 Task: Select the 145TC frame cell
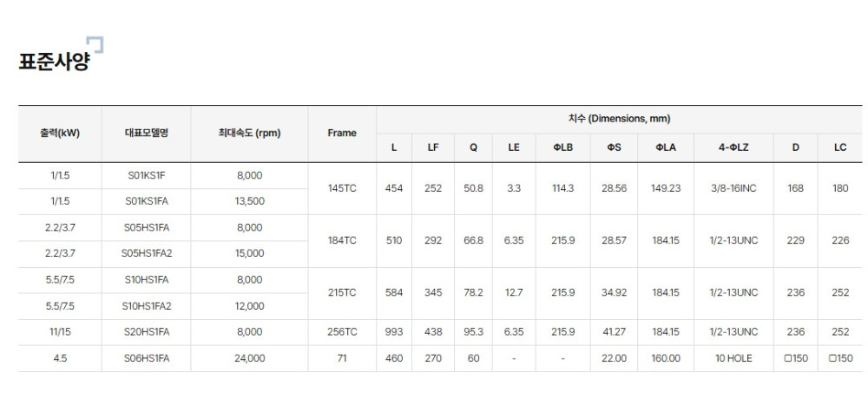342,188
